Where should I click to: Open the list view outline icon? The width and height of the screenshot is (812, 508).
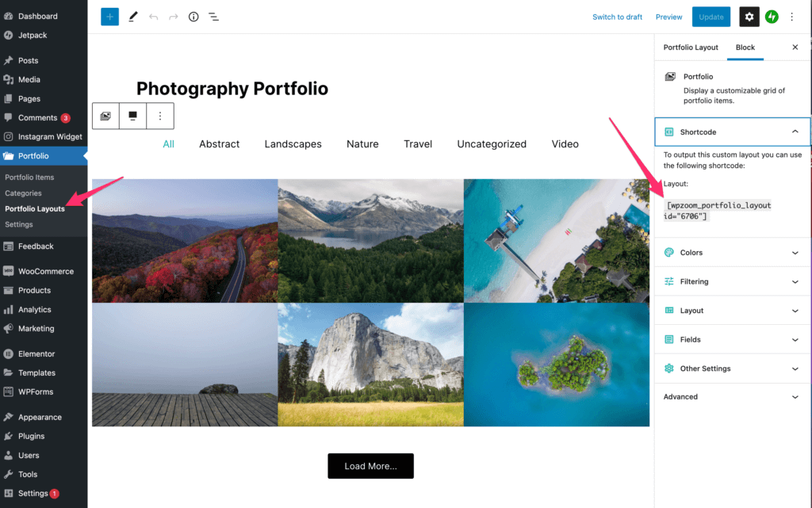pyautogui.click(x=213, y=17)
